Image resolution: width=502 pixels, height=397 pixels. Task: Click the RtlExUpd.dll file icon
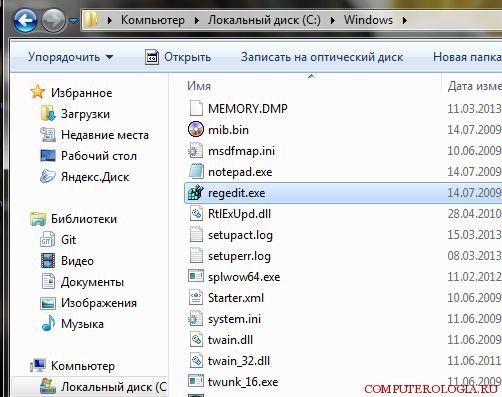pos(196,213)
